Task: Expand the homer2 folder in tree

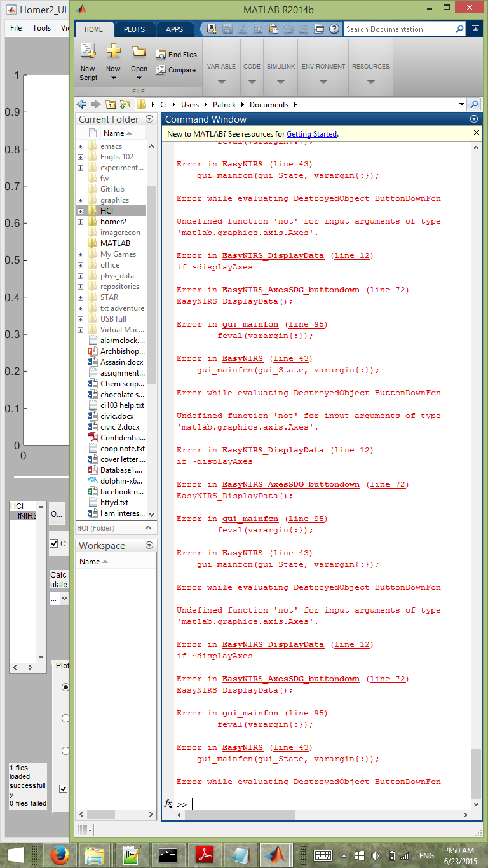Action: coord(80,222)
